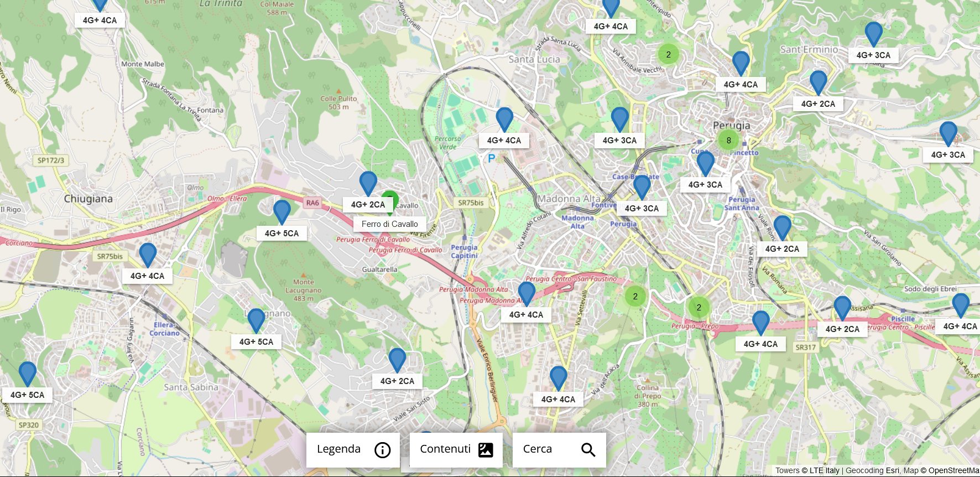
Task: Select the 4G+ 4CA pin near Ellera Corciano
Action: 147,255
